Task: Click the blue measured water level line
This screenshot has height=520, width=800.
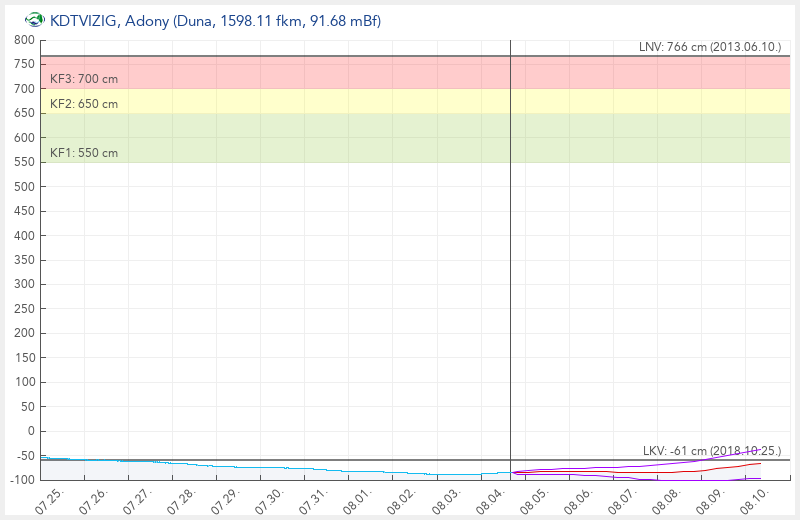Action: tap(276, 467)
